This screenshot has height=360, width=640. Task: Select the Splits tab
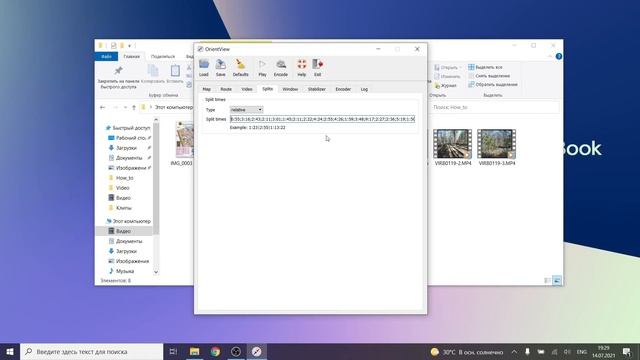[x=267, y=89]
